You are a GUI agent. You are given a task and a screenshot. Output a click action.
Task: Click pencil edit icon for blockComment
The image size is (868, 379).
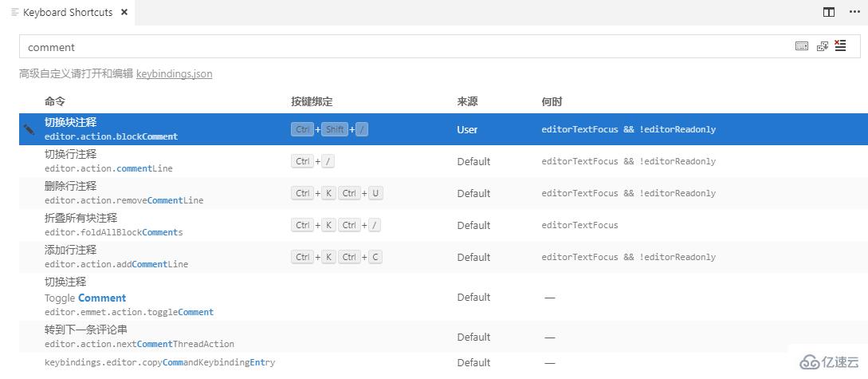point(29,129)
